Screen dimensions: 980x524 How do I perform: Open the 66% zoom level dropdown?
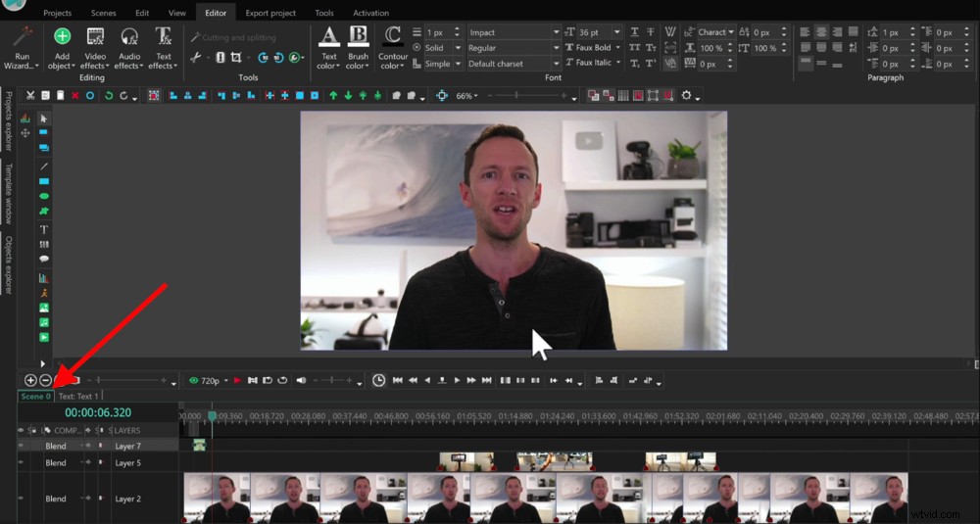pos(466,96)
